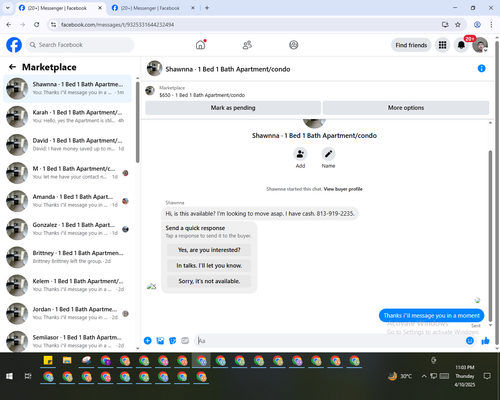Click the 'Thanks i'll message you in a moment' bubble
The image size is (500, 400).
coord(431,315)
